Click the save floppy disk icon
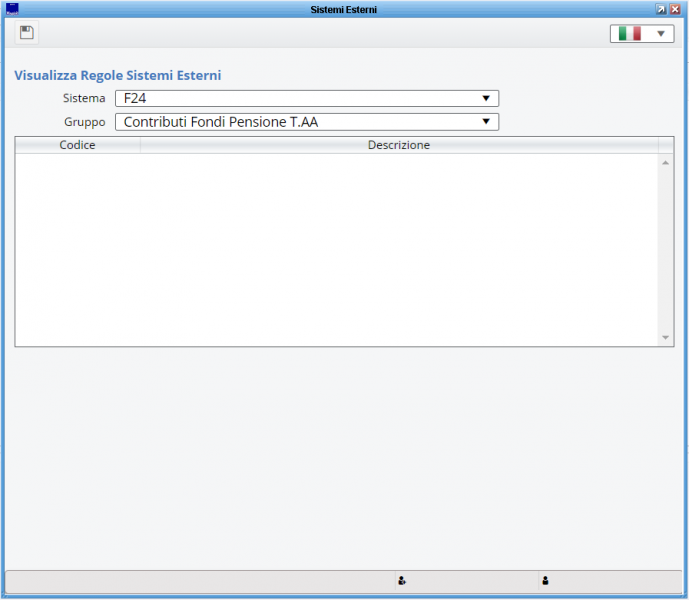The width and height of the screenshot is (689, 600). (27, 33)
